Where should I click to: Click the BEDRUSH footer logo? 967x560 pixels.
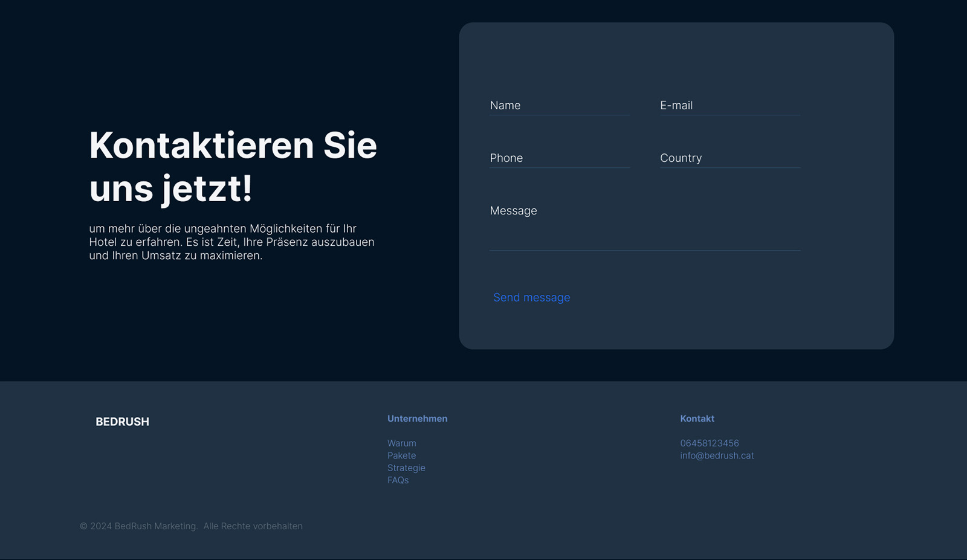(x=122, y=422)
